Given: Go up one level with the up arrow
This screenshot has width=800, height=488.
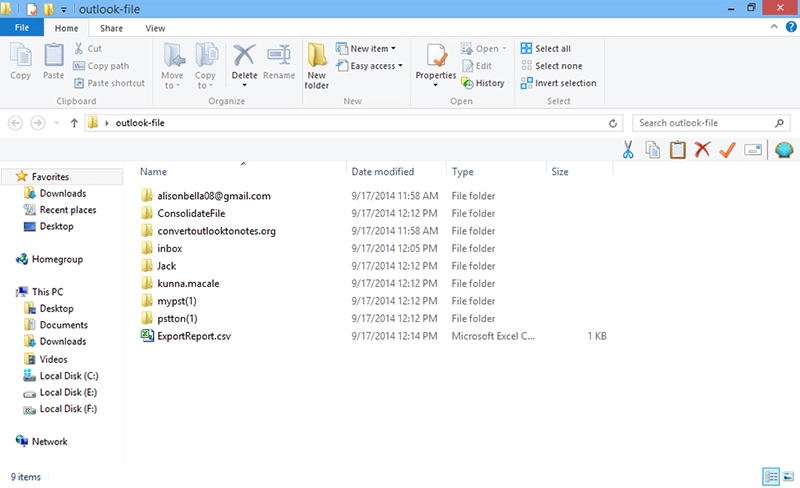Looking at the screenshot, I should click(74, 123).
